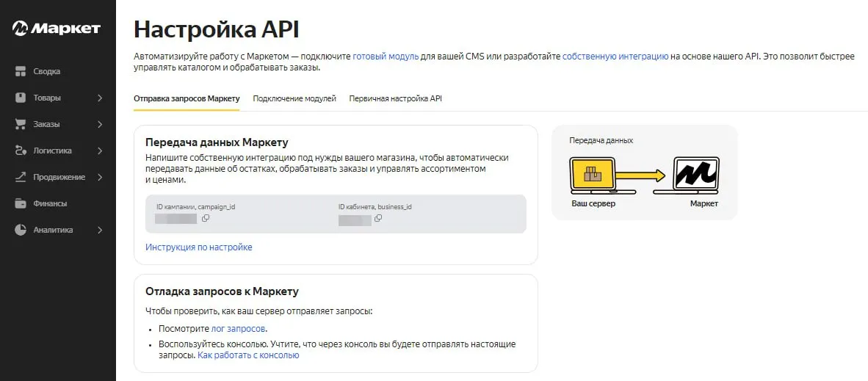Copy the business_id value
Image resolution: width=868 pixels, height=381 pixels.
coord(379,218)
